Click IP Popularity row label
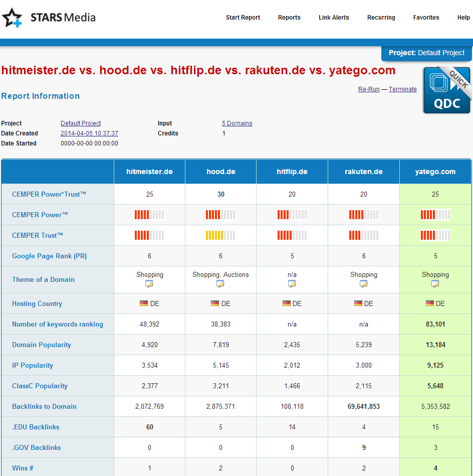 coord(33,365)
